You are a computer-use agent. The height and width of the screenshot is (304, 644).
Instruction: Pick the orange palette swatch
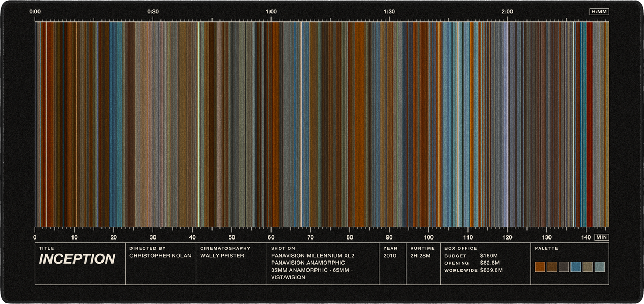540,267
